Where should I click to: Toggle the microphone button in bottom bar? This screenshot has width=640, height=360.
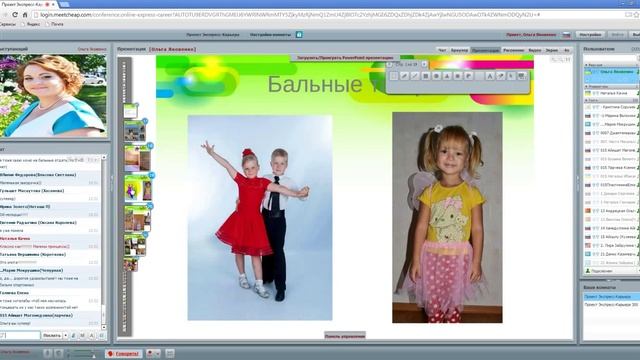point(47,353)
